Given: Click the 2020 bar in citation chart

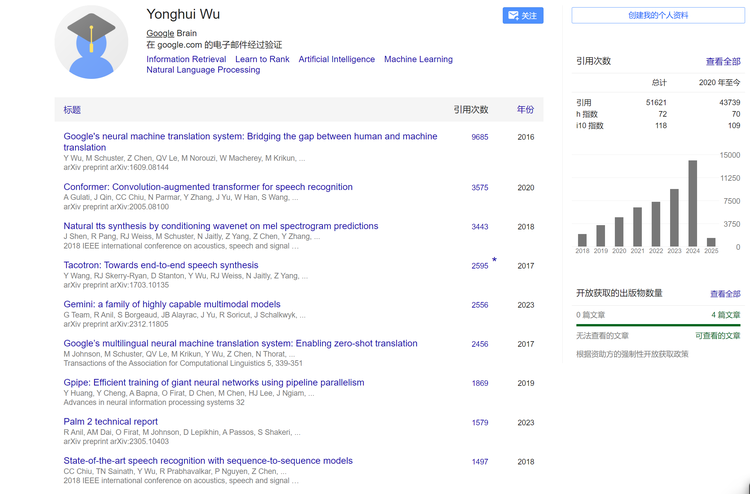Looking at the screenshot, I should point(619,232).
